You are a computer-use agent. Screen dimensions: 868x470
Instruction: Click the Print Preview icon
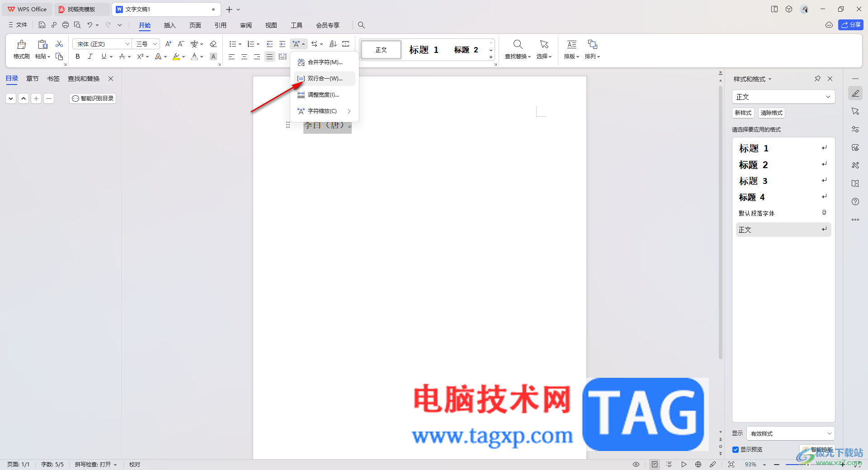pos(77,25)
